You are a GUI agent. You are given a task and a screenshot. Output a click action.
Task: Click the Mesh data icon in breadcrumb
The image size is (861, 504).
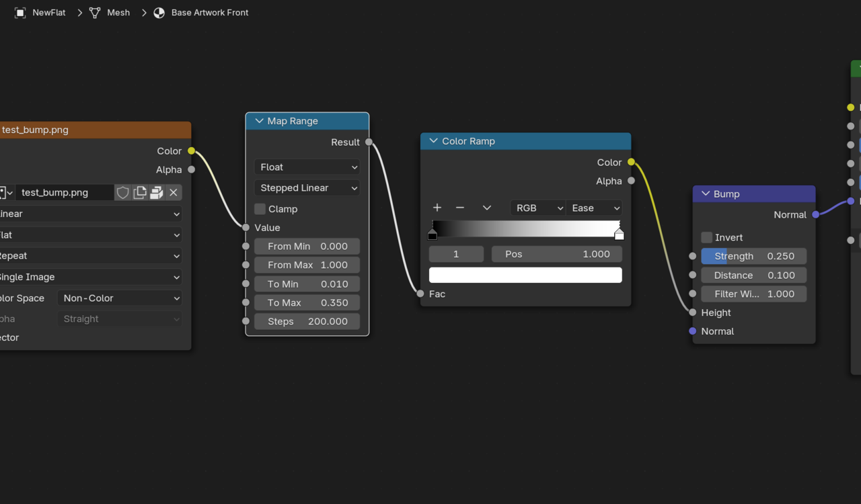click(95, 13)
